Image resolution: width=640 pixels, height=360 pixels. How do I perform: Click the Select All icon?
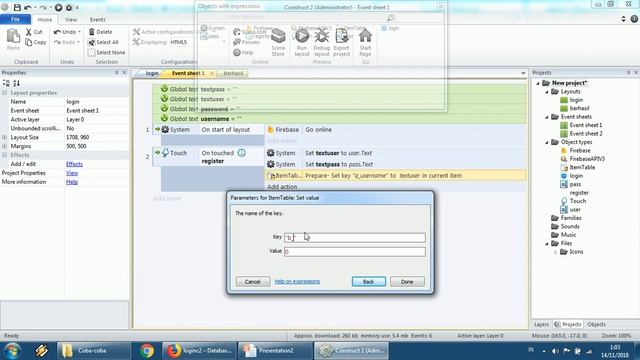tap(92, 42)
